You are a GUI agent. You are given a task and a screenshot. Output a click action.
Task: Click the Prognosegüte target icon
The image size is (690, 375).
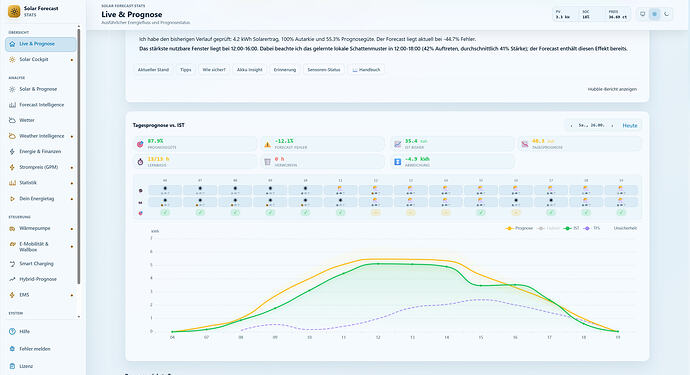[140, 144]
